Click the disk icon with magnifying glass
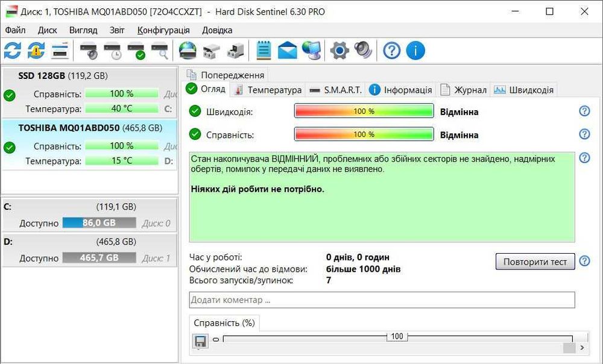Screen dimensions: 603x364 point(160,51)
